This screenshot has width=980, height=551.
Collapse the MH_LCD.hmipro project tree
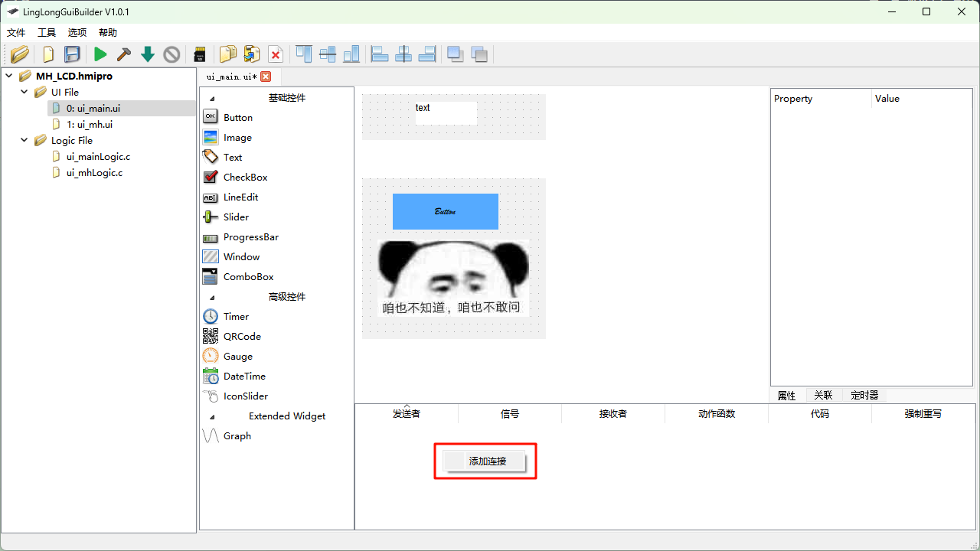[8, 77]
